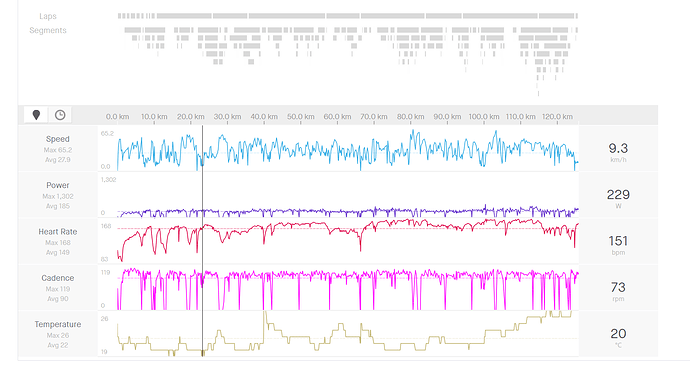690x373 pixels.
Task: Select the Speed chart label
Action: [58, 139]
